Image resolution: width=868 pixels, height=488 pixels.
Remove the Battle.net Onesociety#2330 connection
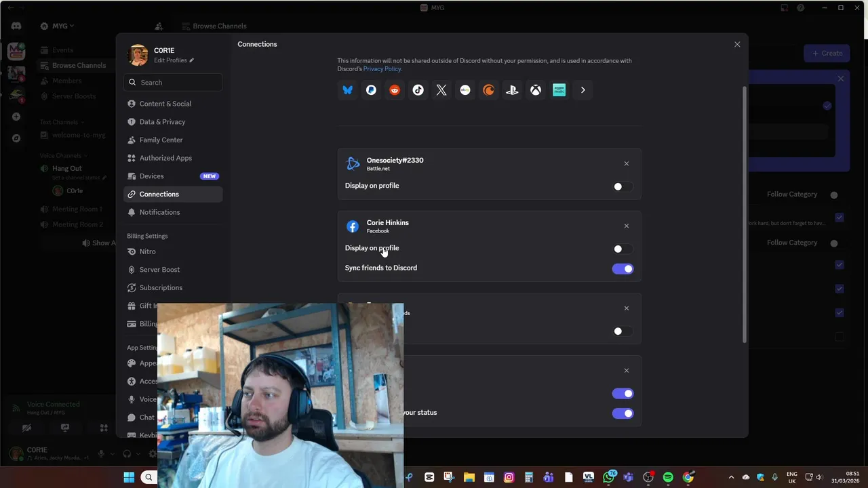627,163
